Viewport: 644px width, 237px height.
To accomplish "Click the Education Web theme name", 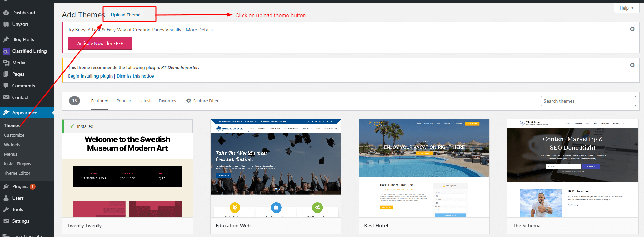I will tap(233, 226).
